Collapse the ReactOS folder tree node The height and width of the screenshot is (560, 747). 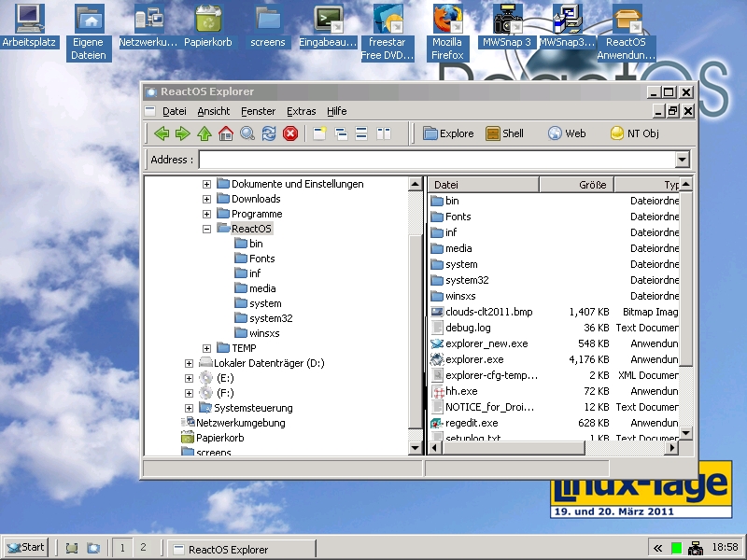point(207,229)
